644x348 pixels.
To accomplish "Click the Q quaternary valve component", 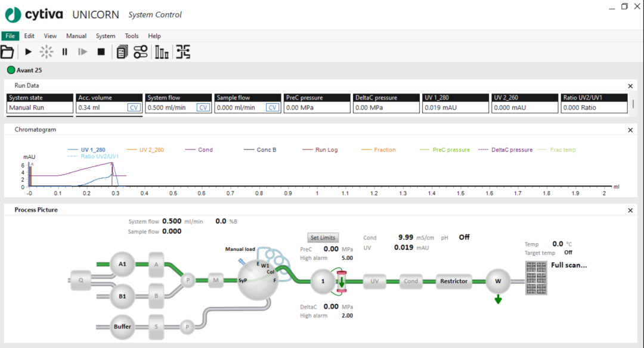I will point(80,280).
